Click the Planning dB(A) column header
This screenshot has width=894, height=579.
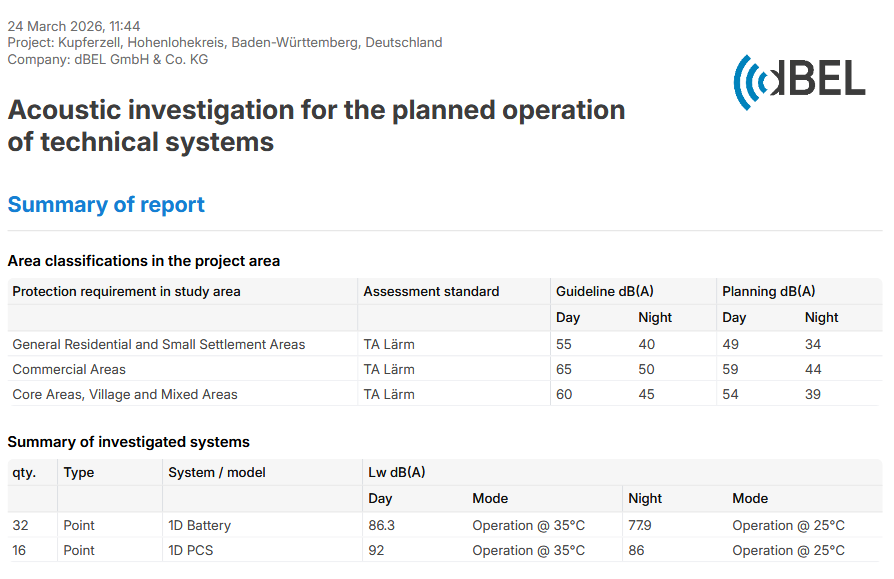(x=768, y=292)
